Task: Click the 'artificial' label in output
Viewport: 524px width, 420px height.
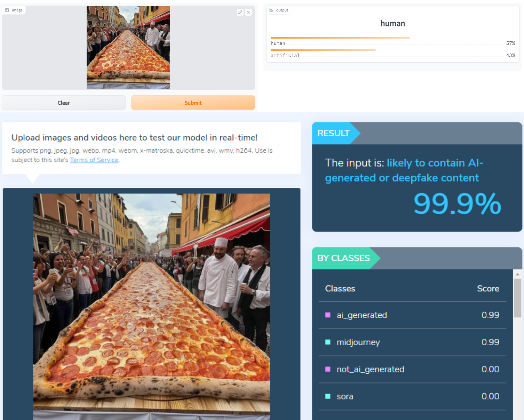Action: tap(285, 55)
